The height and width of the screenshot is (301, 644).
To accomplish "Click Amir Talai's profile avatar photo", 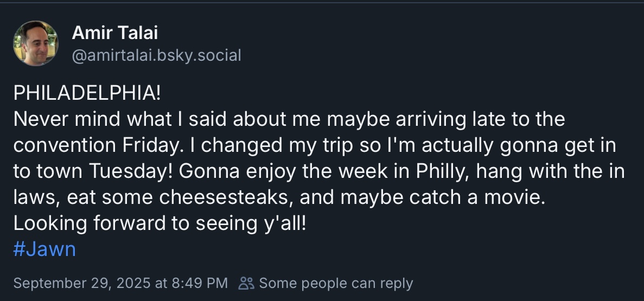I will pos(35,43).
